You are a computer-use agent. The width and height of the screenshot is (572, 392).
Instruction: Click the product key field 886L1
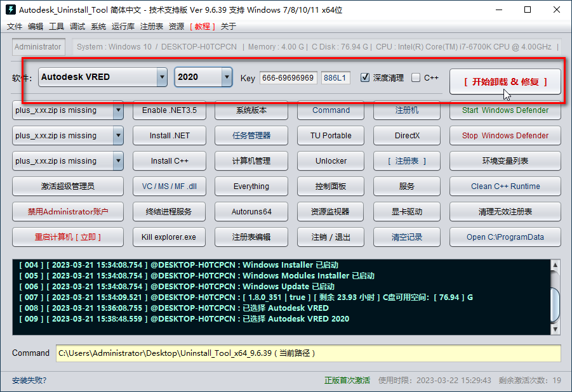(x=336, y=77)
